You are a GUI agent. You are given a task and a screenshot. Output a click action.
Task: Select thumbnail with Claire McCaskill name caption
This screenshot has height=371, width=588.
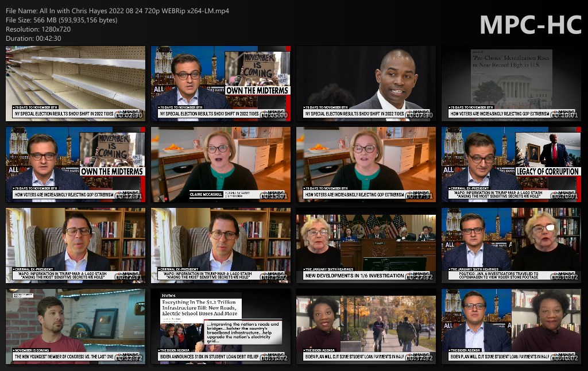pos(220,165)
